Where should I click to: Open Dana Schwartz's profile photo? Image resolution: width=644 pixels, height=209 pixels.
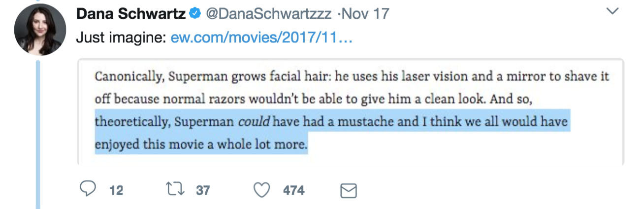[x=40, y=31]
